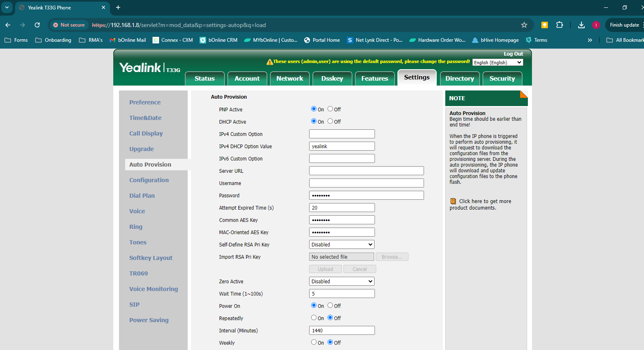This screenshot has height=350, width=644.
Task: Open the bOnline CRM bookmark
Action: point(218,40)
